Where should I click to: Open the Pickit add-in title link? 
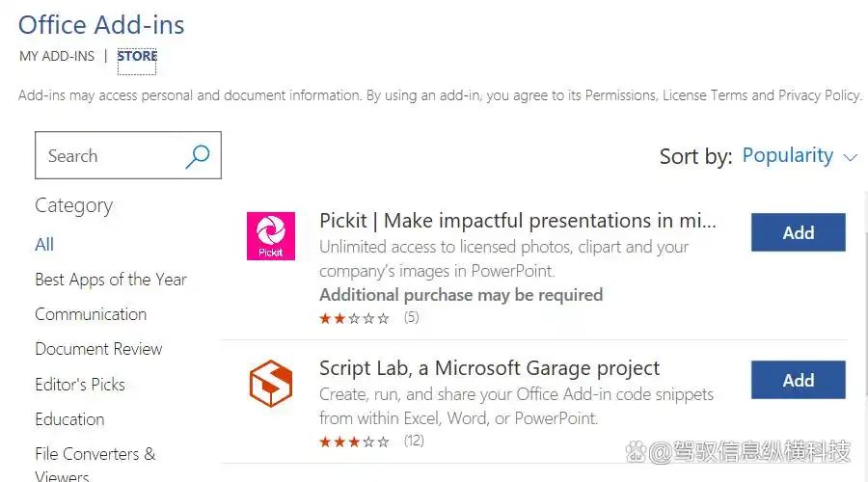coord(518,221)
